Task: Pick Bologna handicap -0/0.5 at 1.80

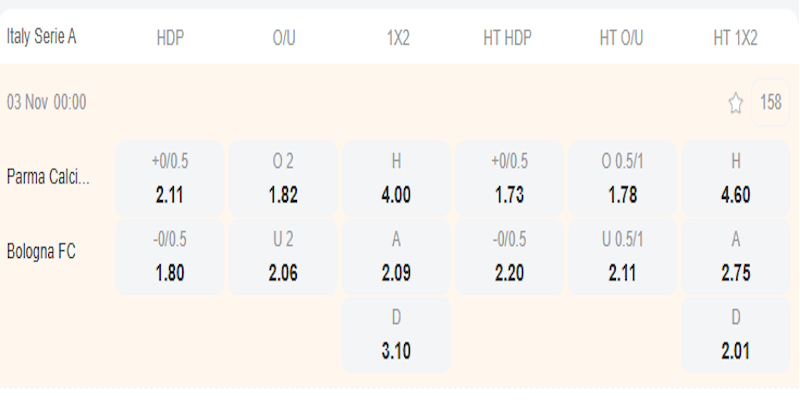Action: coord(170,257)
